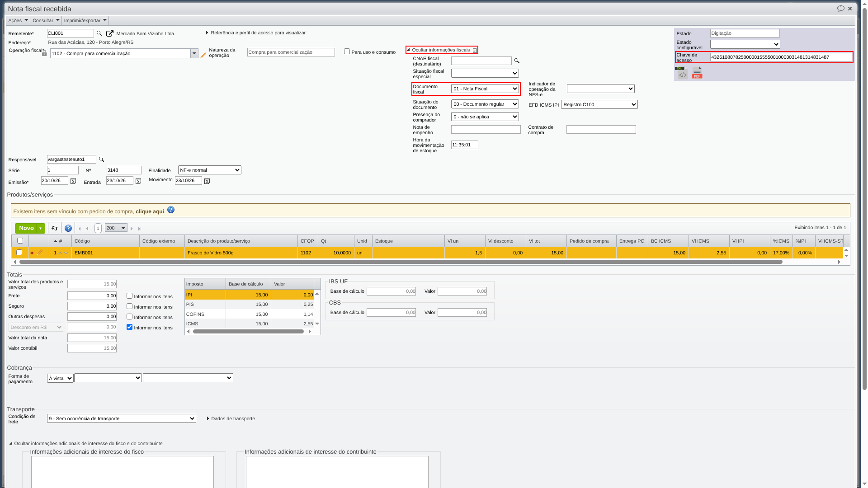Open Finalidade NF-e normal dropdown

coord(209,170)
